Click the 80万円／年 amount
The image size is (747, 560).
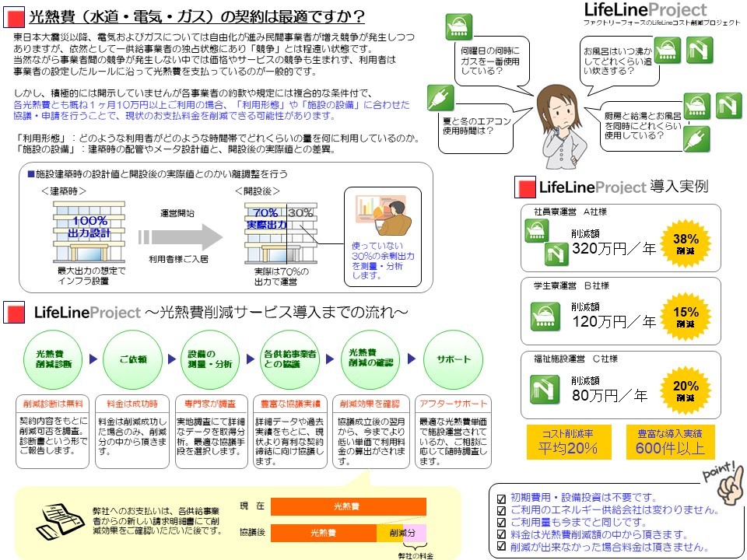609,395
